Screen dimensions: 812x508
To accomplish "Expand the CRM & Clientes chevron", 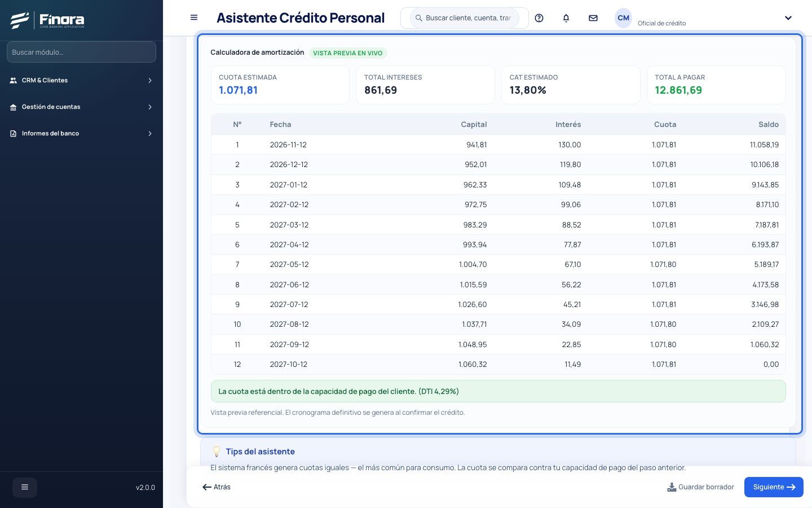I will 150,81.
